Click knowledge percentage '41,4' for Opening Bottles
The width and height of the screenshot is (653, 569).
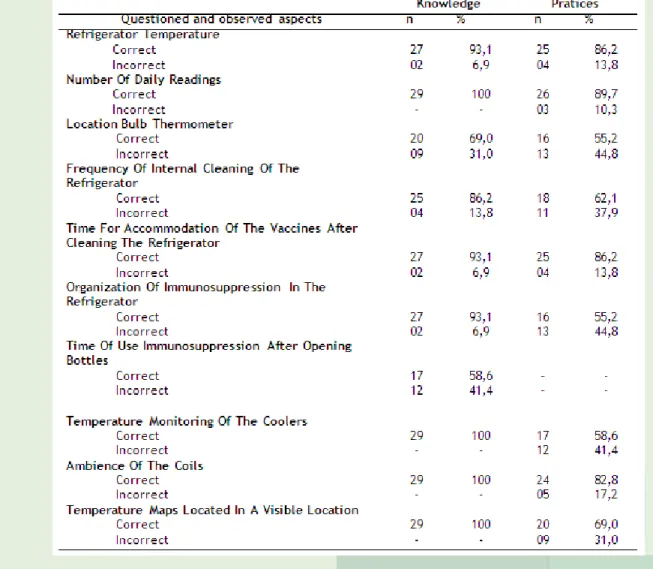click(481, 391)
